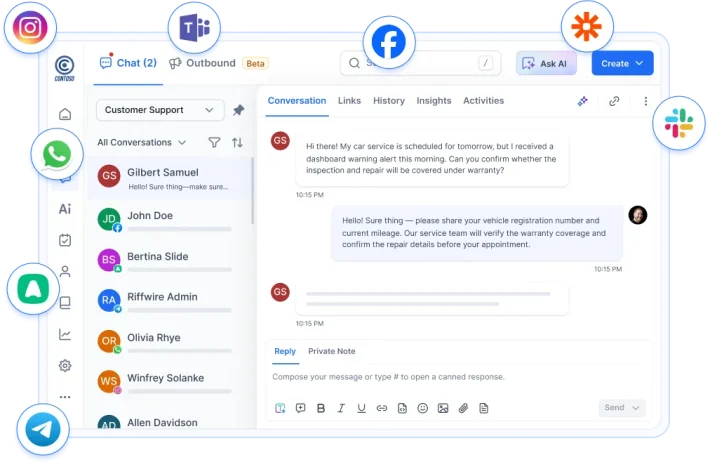Open the AI section in sidebar
710x469 pixels.
(65, 209)
